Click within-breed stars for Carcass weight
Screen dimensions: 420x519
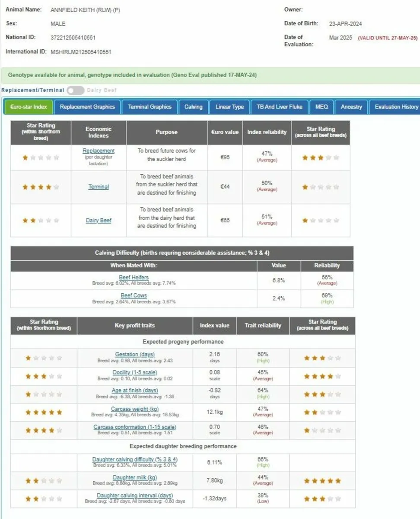click(44, 413)
